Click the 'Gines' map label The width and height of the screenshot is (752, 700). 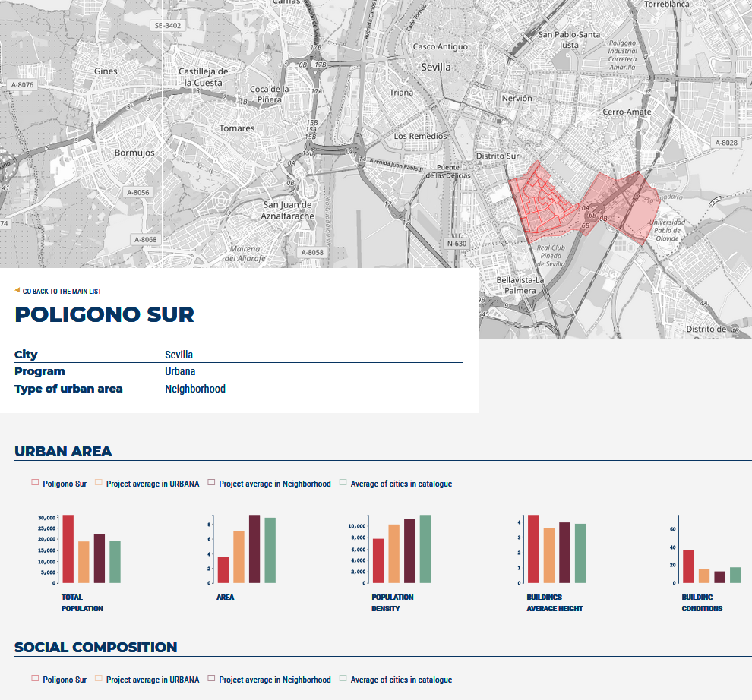(106, 71)
